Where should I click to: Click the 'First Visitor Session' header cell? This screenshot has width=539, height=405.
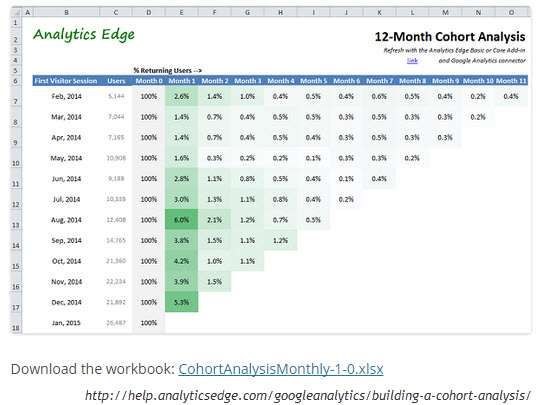tap(66, 81)
